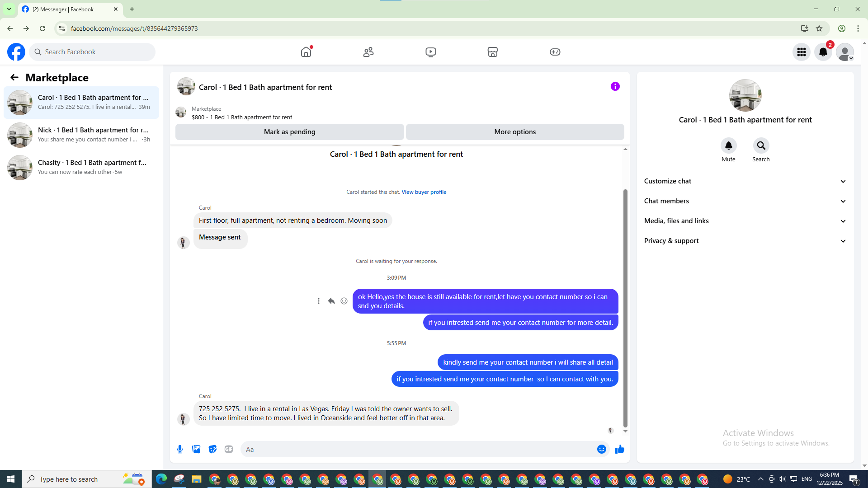Send a thumbs-up like
This screenshot has height=488, width=868.
[619, 449]
